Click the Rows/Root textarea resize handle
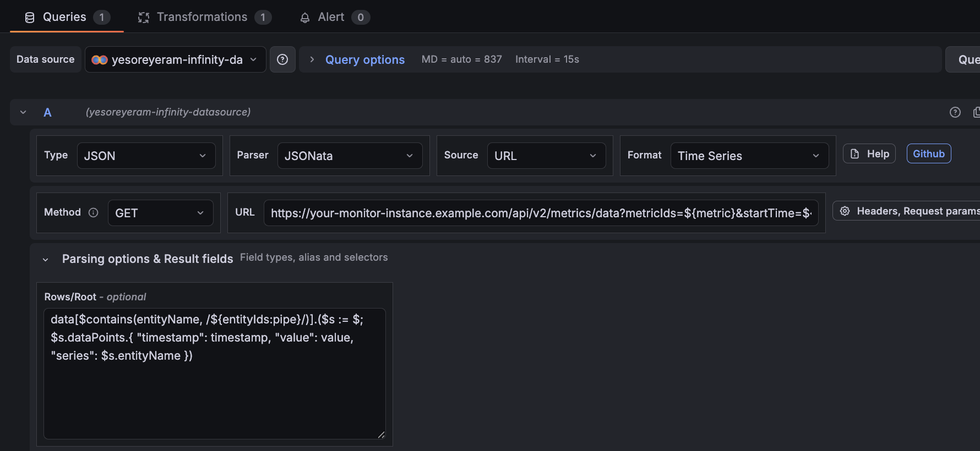 [381, 435]
